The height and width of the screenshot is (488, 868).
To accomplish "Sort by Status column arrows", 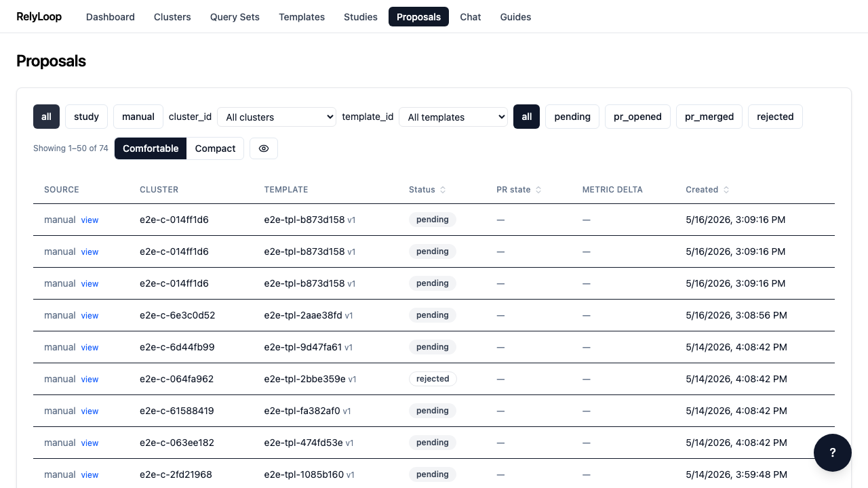I will point(443,190).
